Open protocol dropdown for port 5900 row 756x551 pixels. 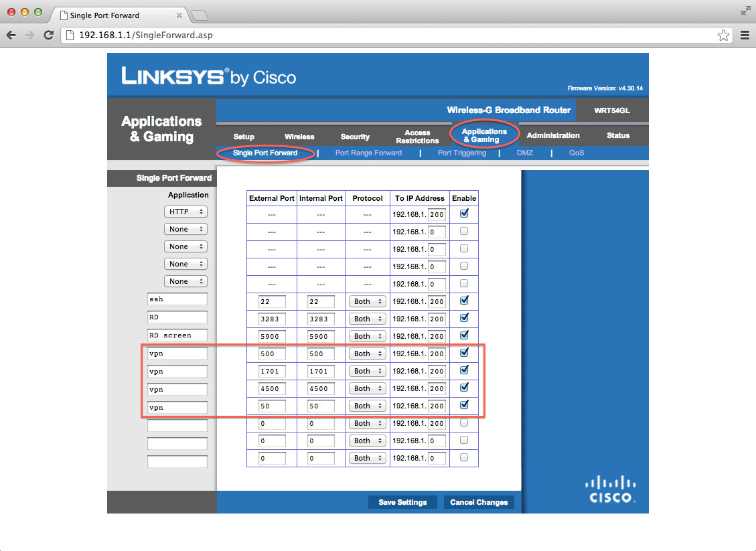[x=368, y=337]
